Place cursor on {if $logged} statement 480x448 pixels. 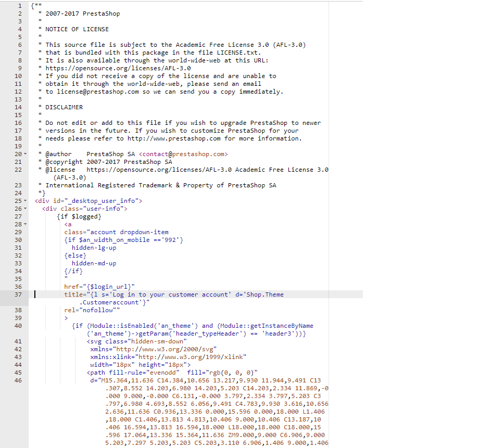point(79,216)
